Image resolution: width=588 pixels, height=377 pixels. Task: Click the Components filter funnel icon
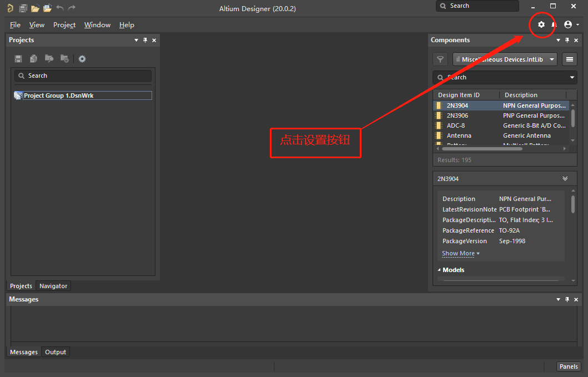click(x=441, y=59)
